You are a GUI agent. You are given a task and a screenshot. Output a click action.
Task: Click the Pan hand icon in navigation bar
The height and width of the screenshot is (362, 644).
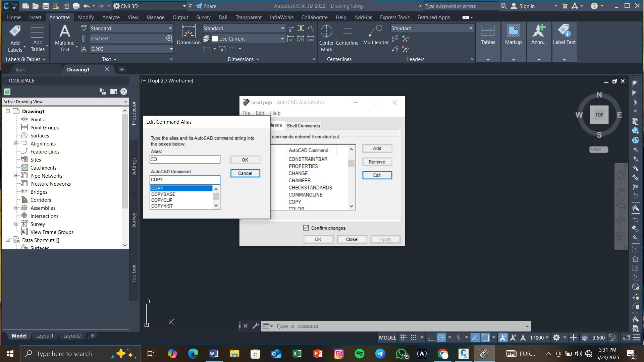[x=621, y=192]
